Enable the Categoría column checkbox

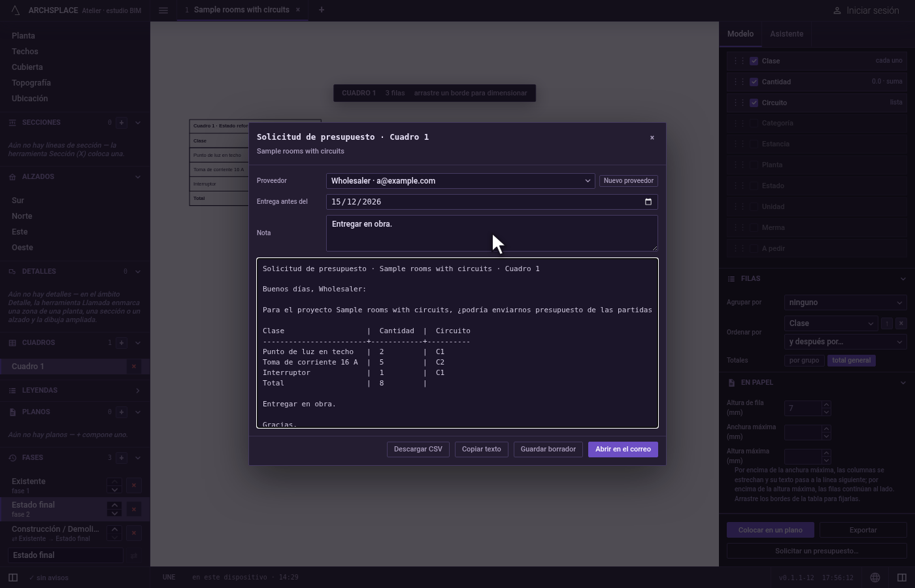click(x=754, y=123)
